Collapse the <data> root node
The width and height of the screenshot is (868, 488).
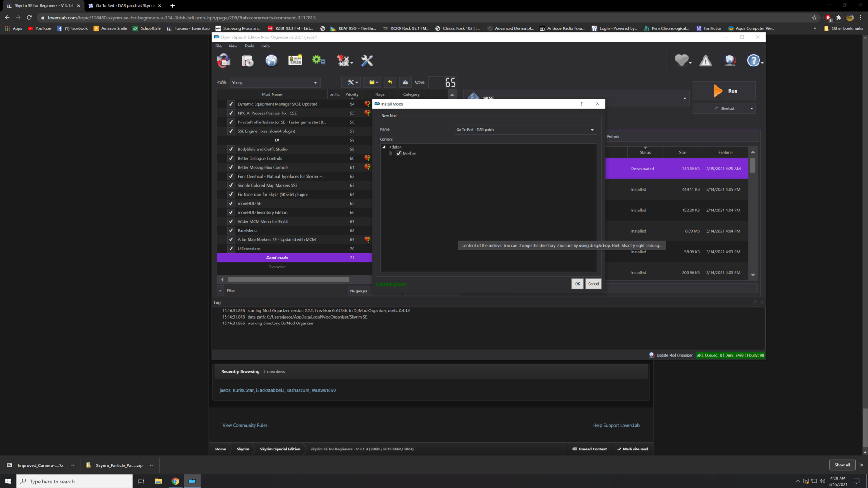[x=384, y=147]
